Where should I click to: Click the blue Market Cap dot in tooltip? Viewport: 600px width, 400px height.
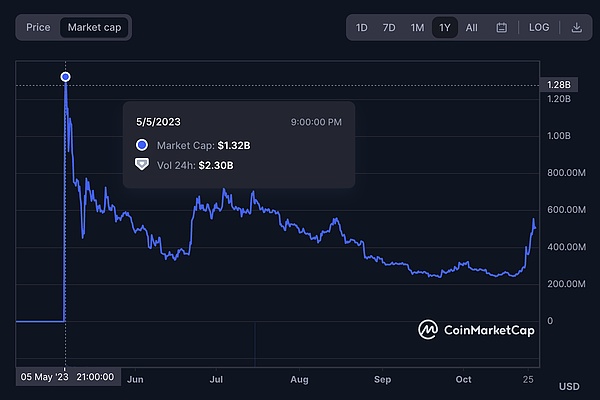143,146
